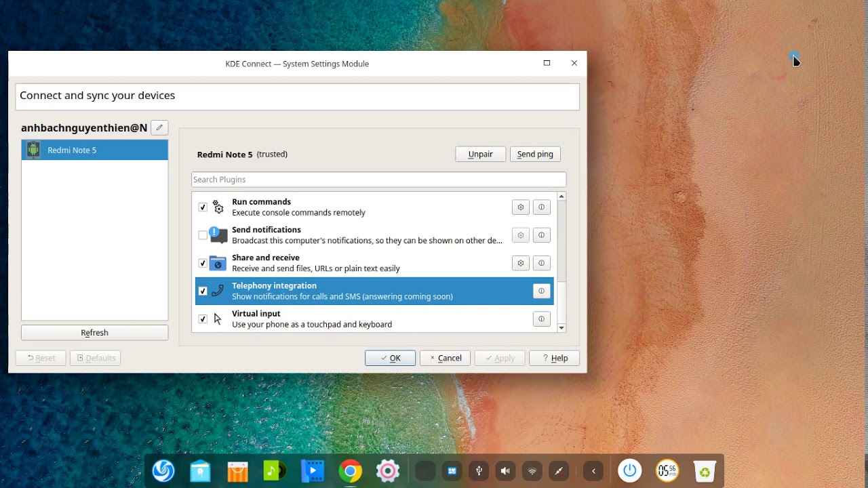Uncheck the Telephony integration plugin

point(203,291)
